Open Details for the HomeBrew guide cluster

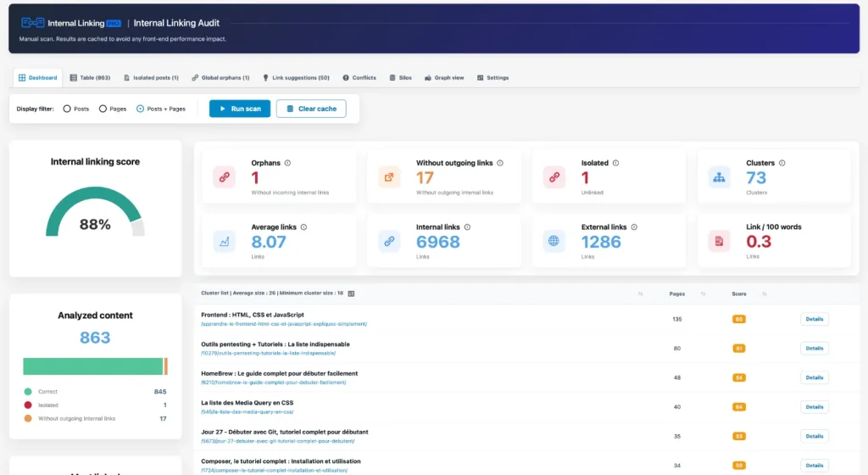coord(815,377)
